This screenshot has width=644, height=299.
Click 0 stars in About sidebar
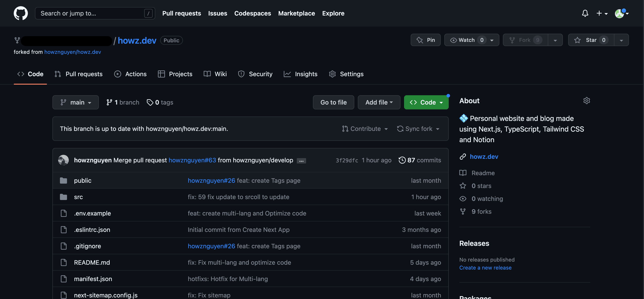point(475,186)
